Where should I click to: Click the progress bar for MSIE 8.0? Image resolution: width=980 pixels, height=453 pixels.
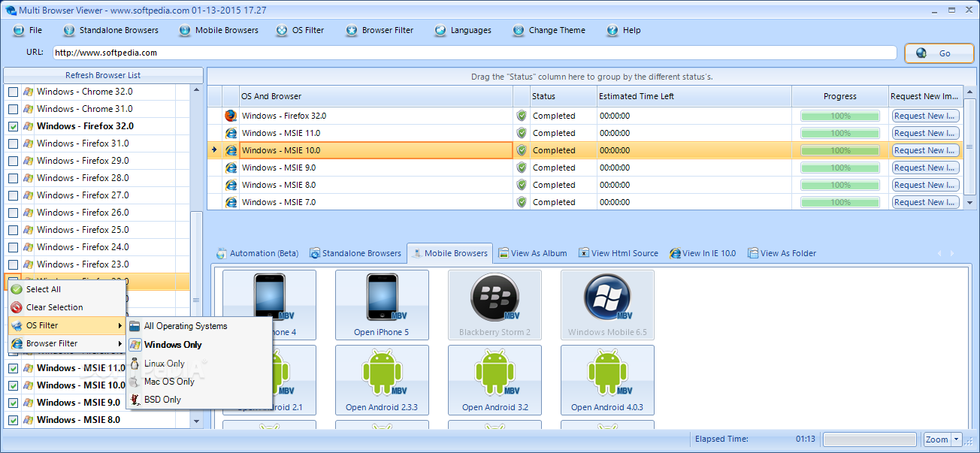point(840,185)
